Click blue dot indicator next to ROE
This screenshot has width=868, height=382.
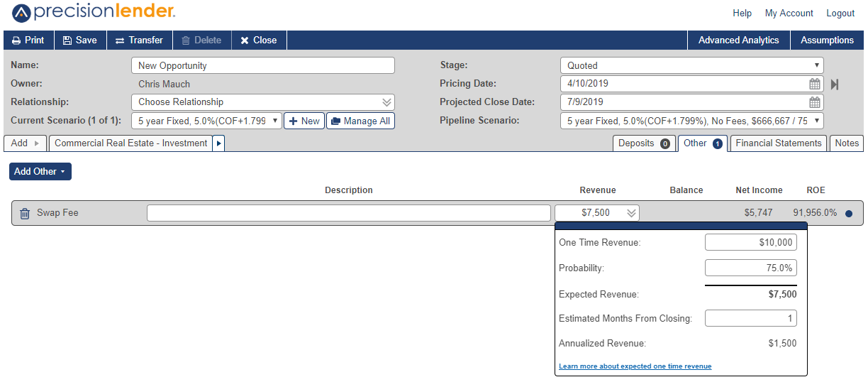pyautogui.click(x=849, y=213)
